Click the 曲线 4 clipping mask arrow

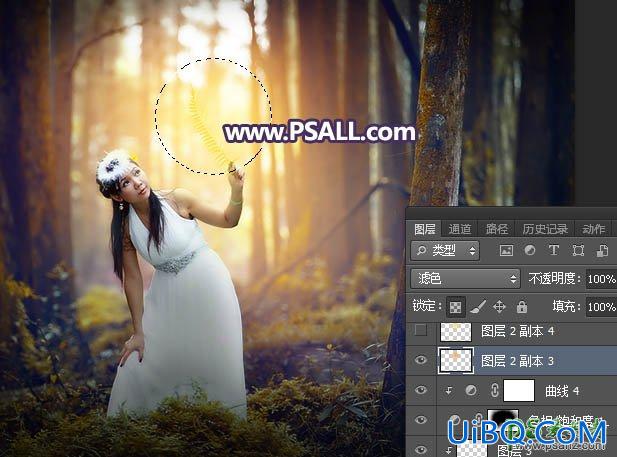tap(449, 390)
